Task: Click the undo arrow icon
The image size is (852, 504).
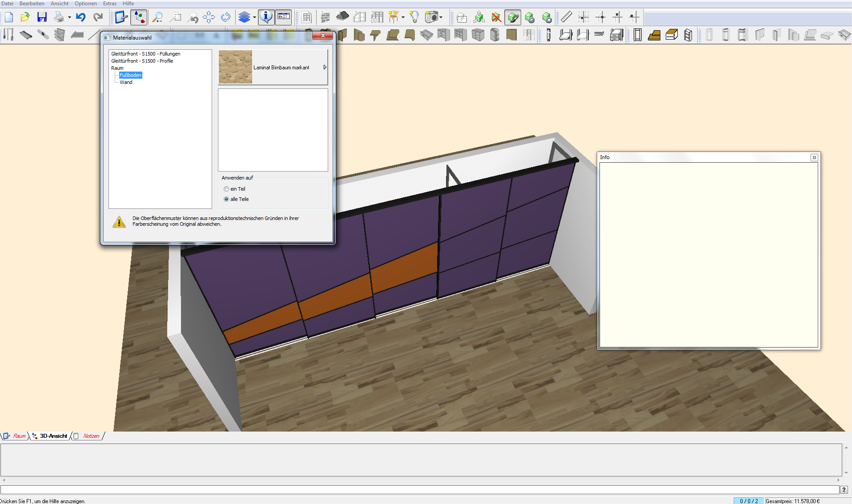Action: [80, 17]
